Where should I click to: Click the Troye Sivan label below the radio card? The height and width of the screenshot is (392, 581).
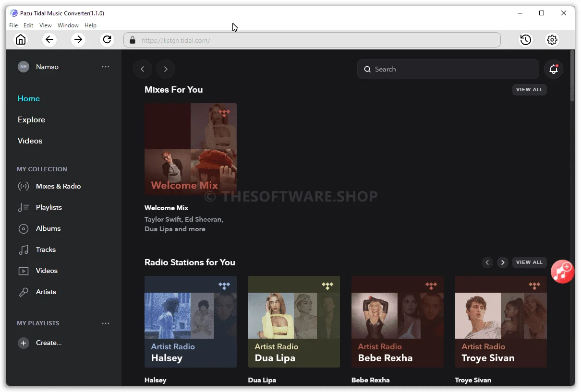coord(473,380)
